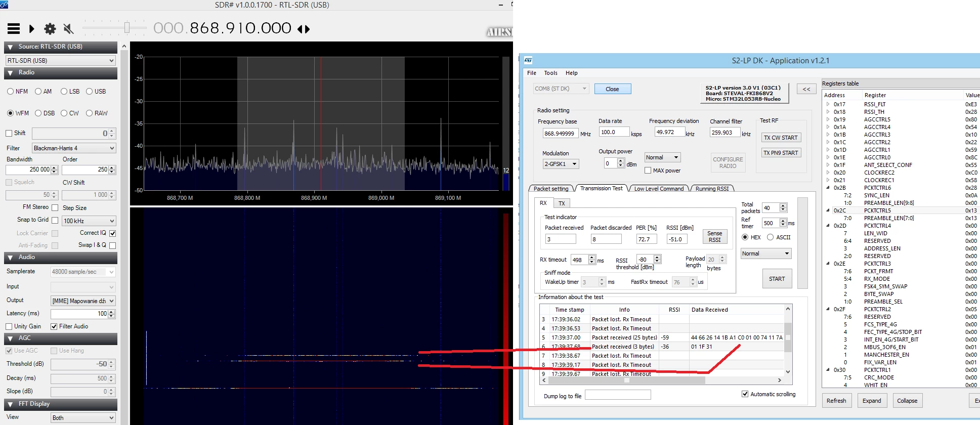The height and width of the screenshot is (425, 980).
Task: Click the TX CW START button
Action: click(x=781, y=138)
